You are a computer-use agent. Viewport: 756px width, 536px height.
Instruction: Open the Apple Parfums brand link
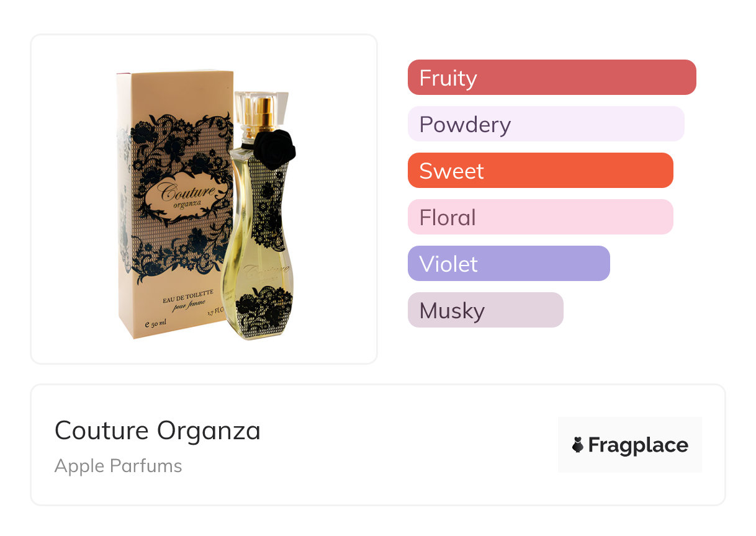click(x=118, y=466)
